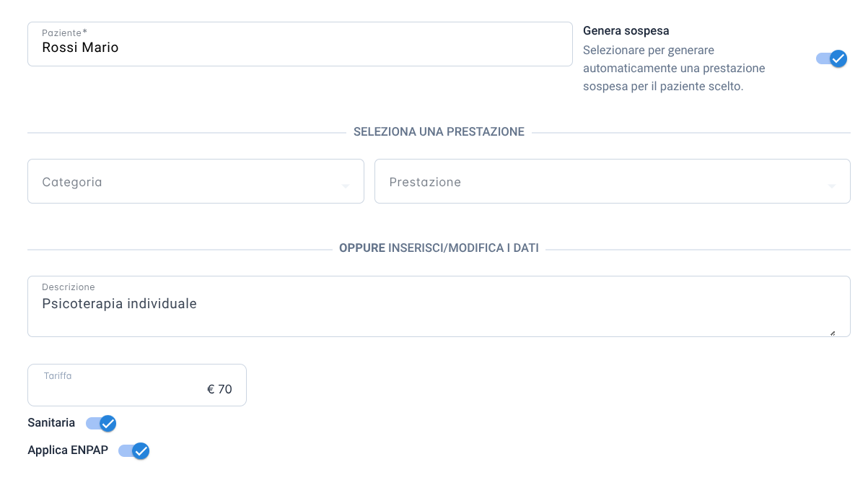Click the Genera sospesa heading label
This screenshot has width=868, height=480.
click(626, 31)
